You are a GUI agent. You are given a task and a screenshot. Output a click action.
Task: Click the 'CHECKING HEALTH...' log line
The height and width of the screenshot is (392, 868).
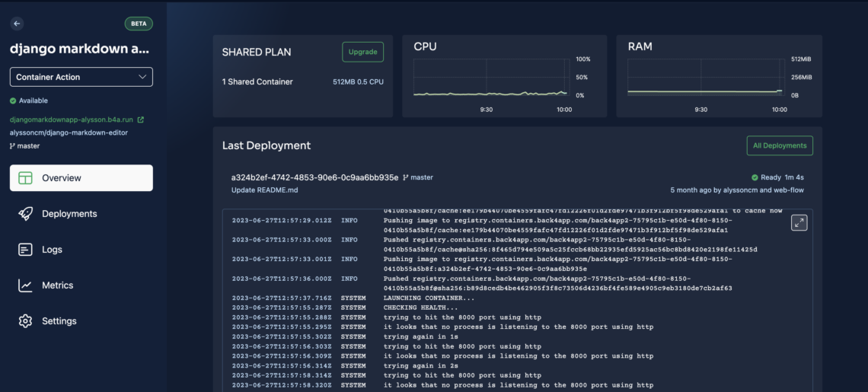(x=421, y=308)
